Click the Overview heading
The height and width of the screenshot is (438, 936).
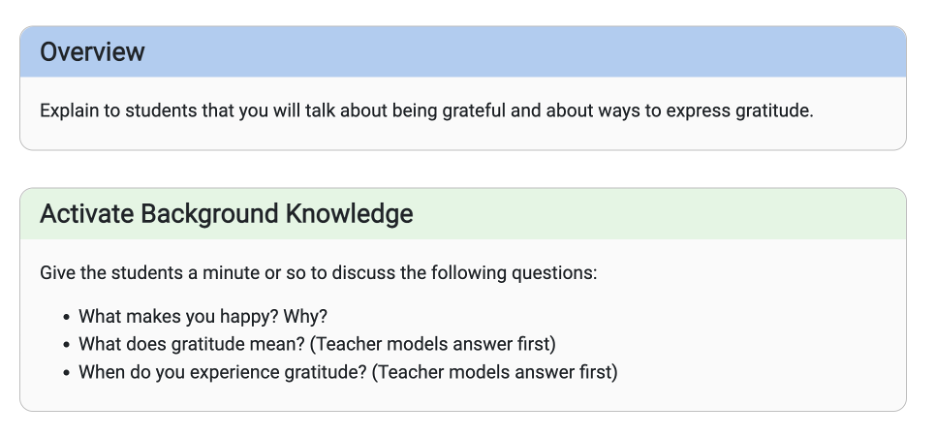tap(92, 52)
